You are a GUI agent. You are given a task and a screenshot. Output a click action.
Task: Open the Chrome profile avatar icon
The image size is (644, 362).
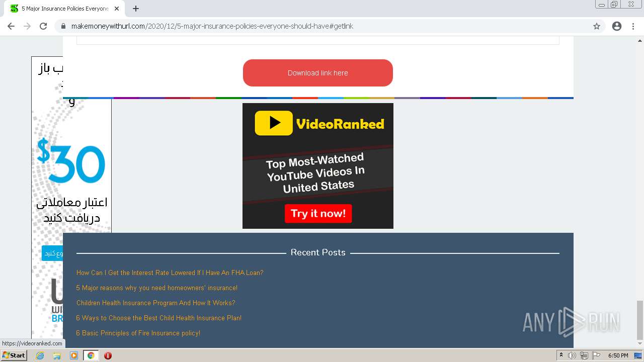[x=617, y=26]
